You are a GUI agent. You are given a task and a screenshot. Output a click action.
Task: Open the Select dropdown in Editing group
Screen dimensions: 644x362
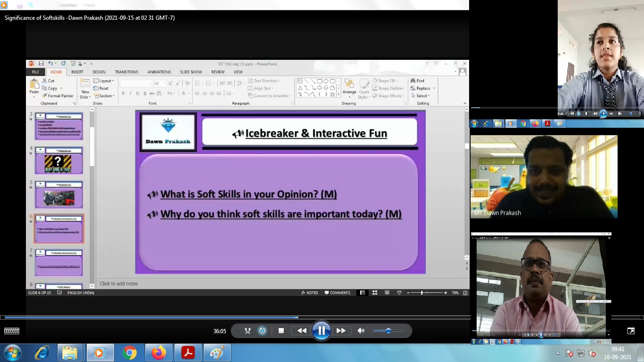tap(420, 96)
